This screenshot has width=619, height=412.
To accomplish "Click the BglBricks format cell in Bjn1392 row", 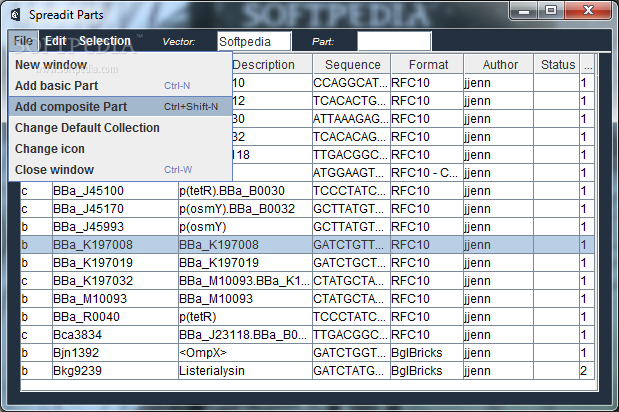I will (x=427, y=353).
